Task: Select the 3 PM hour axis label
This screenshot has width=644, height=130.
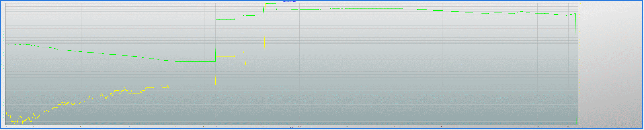Action: (347, 126)
